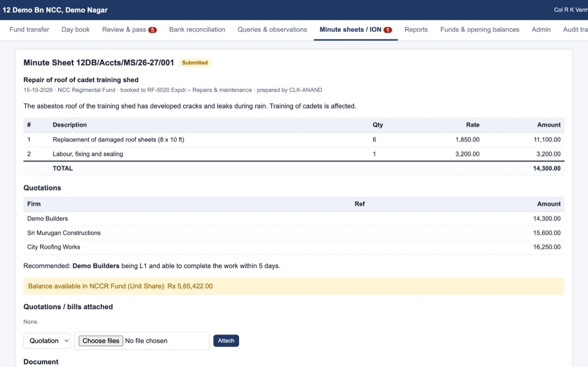This screenshot has width=588, height=367.
Task: Go to the Bank reconciliation tab
Action: [197, 29]
